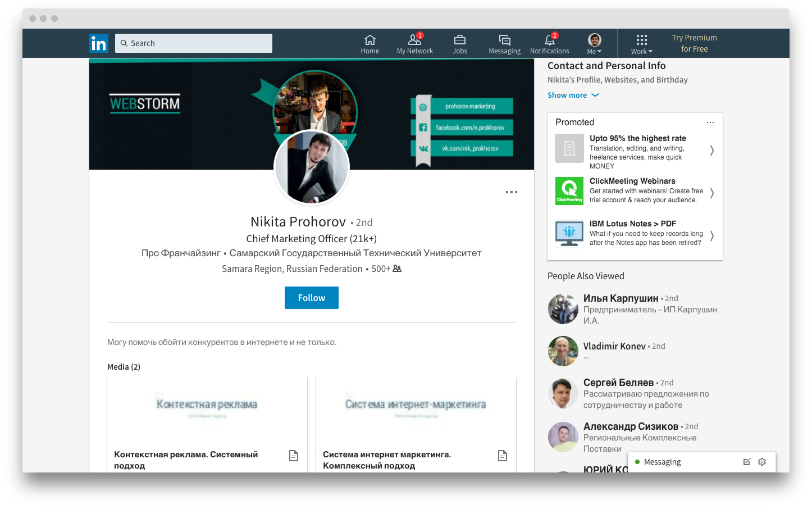This screenshot has width=812, height=509.
Task: Click chevron beside IBM Lotus Notes ad
Action: pos(712,236)
